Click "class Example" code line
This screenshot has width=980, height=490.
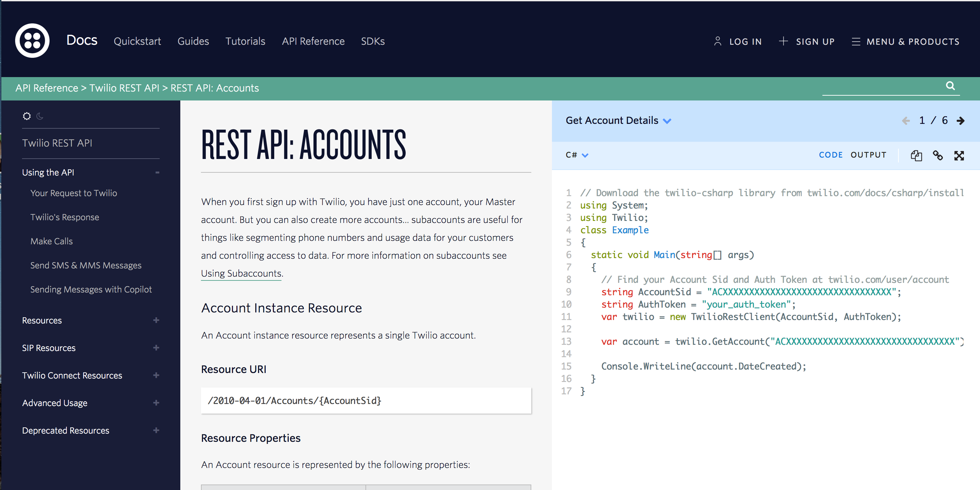[x=615, y=230]
